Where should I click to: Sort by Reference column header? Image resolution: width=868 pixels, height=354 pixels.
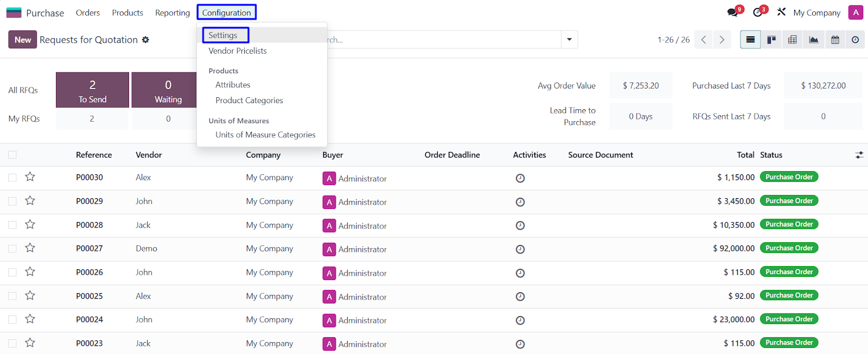(x=94, y=155)
